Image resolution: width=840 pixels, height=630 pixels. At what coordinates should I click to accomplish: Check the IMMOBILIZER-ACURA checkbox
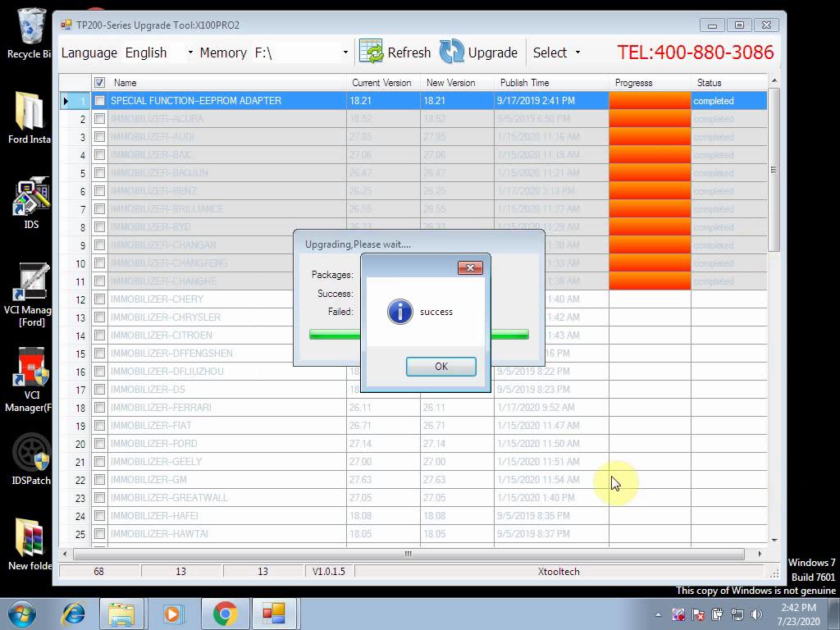point(99,119)
